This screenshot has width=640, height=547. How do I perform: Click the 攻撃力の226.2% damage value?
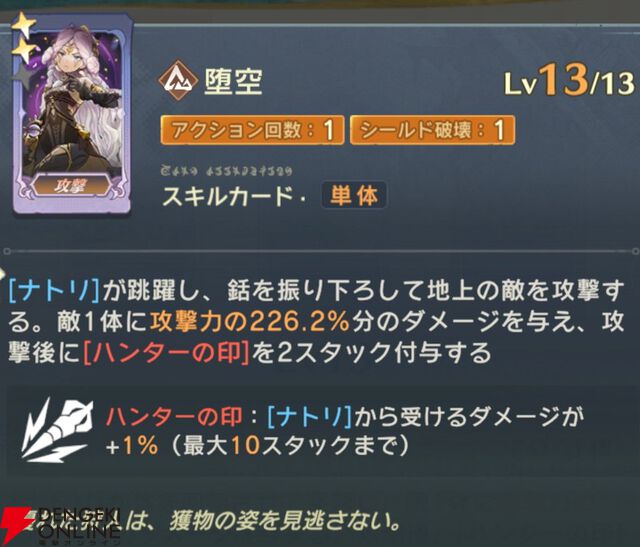[x=250, y=322]
